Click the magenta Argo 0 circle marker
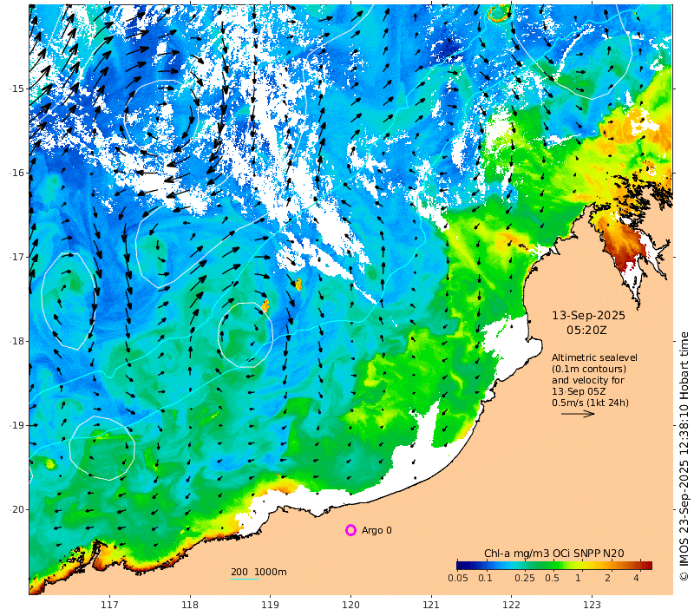 [x=350, y=530]
